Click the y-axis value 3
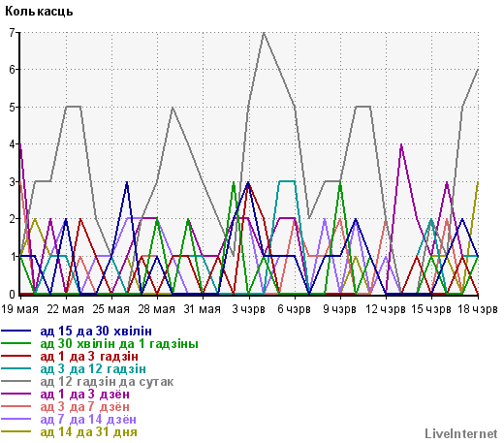504x443 pixels. (13, 182)
